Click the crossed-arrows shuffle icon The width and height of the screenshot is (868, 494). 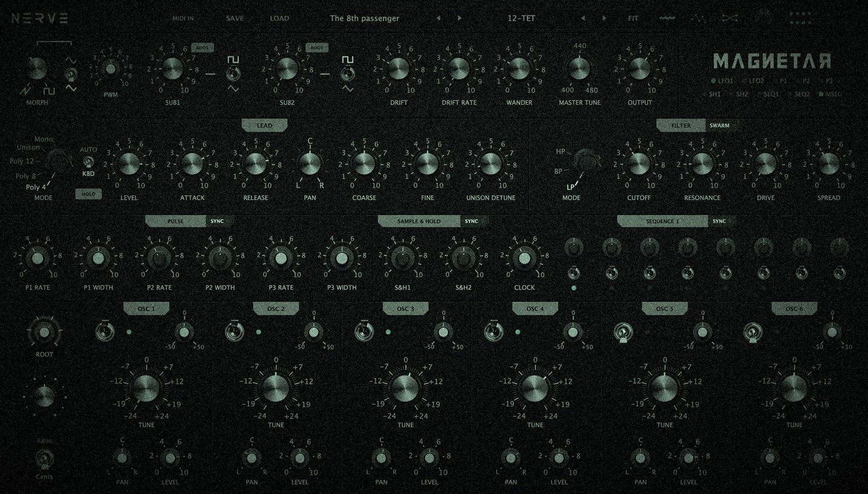pyautogui.click(x=730, y=18)
